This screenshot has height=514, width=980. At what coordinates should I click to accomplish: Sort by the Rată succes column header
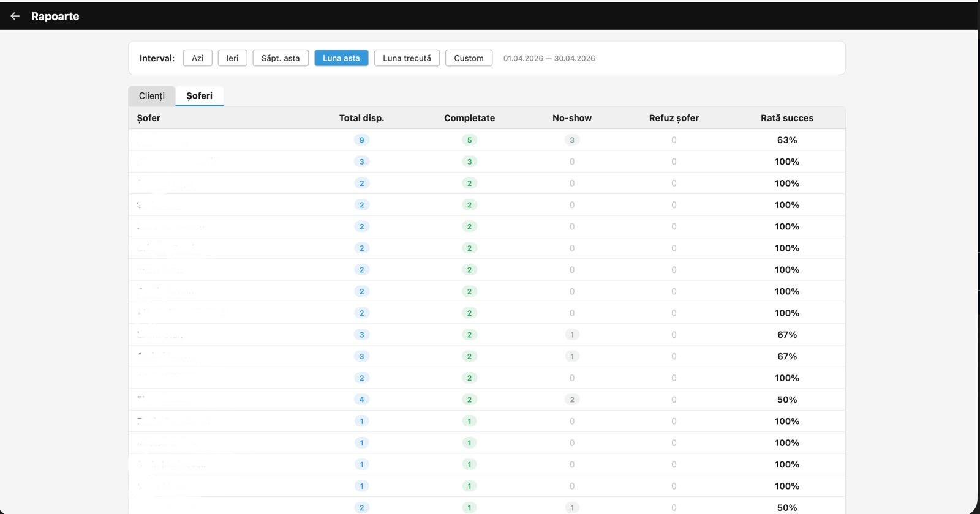click(787, 118)
